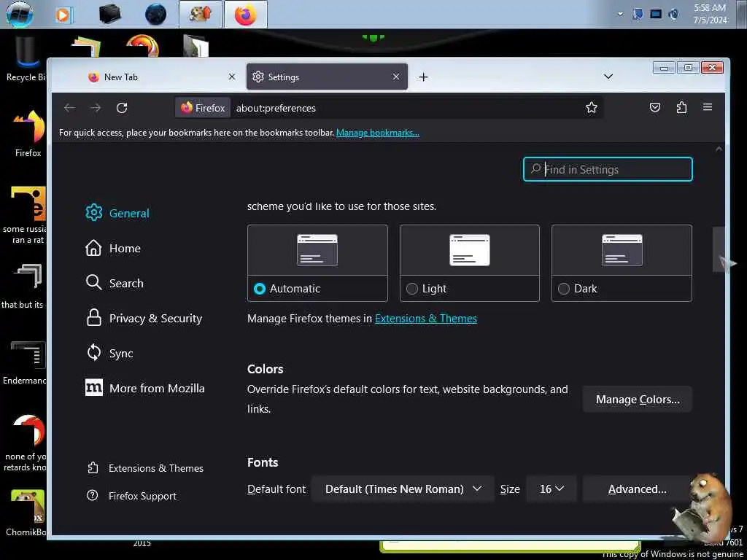Reload the current page
This screenshot has height=560, width=747.
click(x=122, y=108)
